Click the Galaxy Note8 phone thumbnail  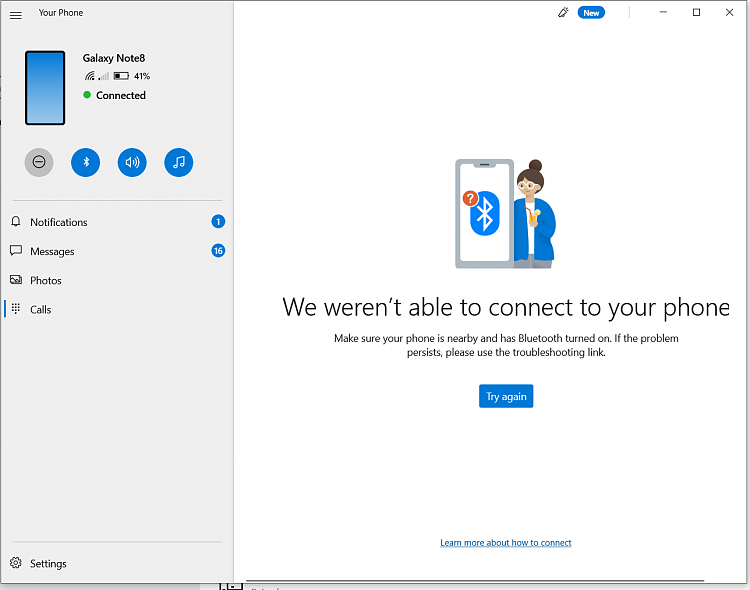point(45,88)
